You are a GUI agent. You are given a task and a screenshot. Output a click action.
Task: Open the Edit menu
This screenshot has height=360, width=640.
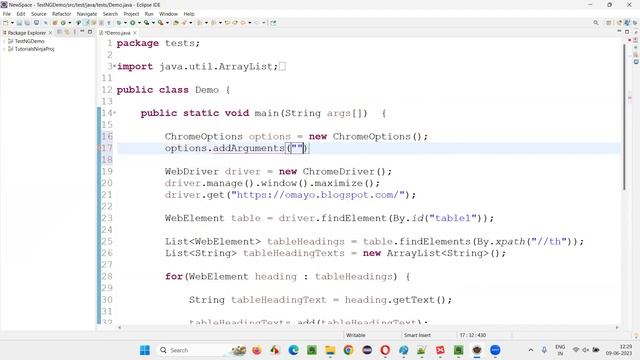(x=21, y=14)
